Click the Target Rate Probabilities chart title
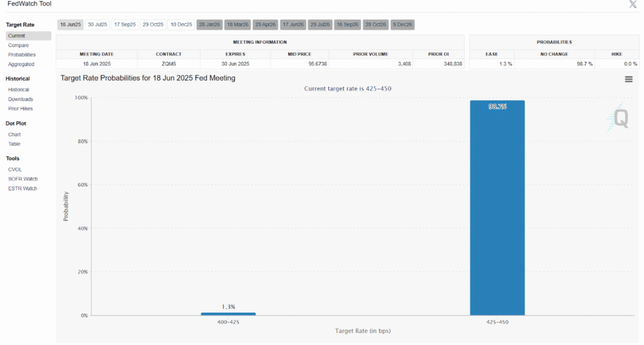 (148, 78)
